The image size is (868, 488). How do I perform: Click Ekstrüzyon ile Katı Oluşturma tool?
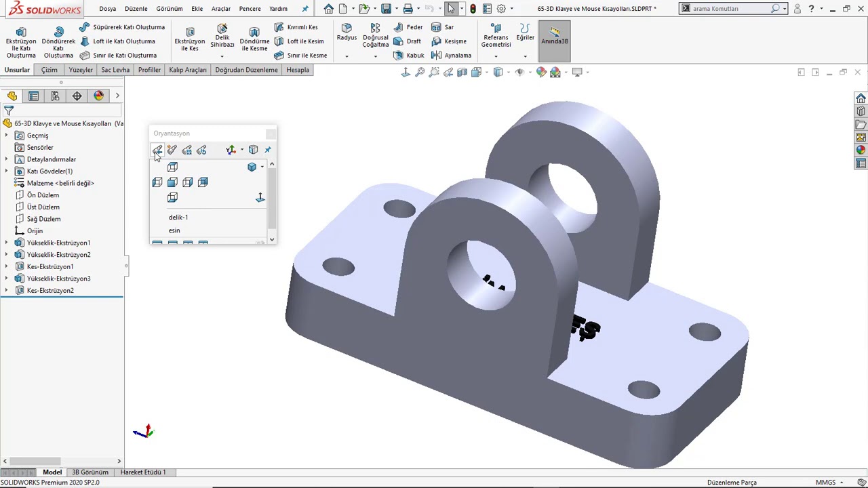point(21,42)
